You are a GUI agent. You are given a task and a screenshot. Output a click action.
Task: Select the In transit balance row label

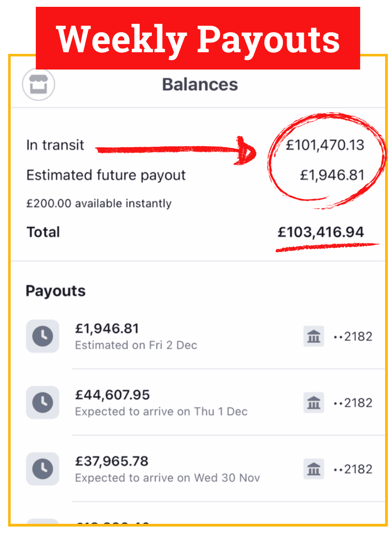tap(55, 145)
